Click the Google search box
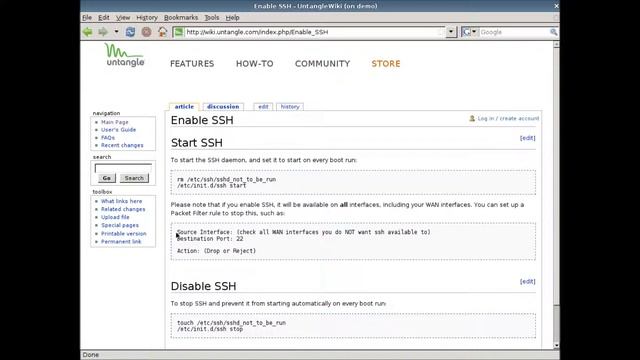Image resolution: width=640 pixels, height=360 pixels. [x=514, y=32]
